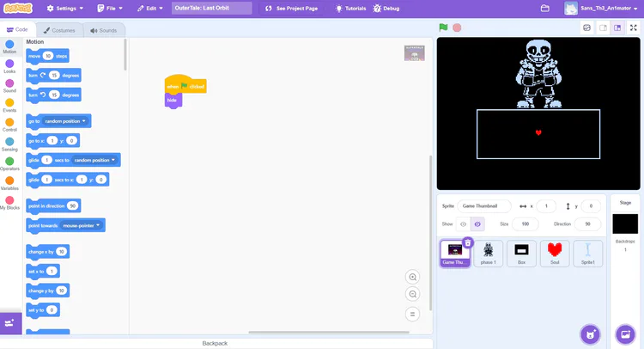
Task: Open the Debug panel
Action: click(x=386, y=9)
